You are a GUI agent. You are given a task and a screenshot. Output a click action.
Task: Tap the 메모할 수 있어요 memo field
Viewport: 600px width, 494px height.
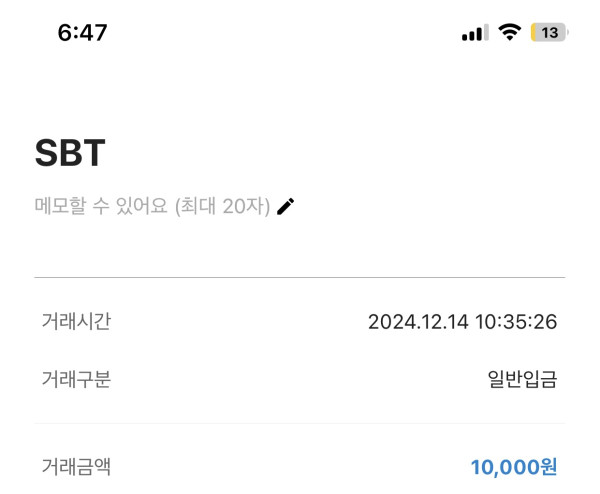point(102,207)
